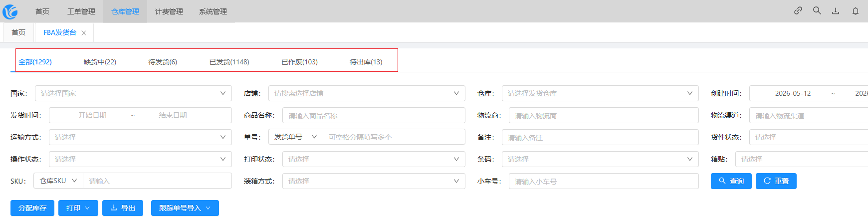Expand the 店铺 store dropdown
868x221 pixels.
pos(367,93)
